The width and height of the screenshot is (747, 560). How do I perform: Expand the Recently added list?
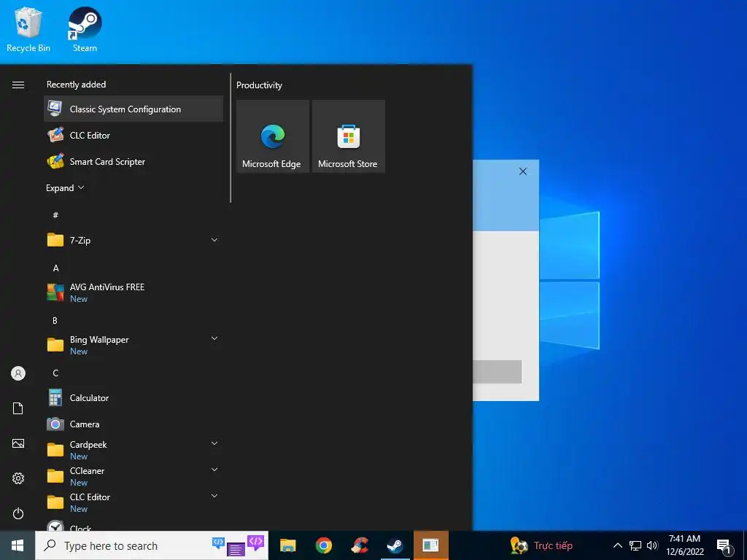(x=65, y=187)
